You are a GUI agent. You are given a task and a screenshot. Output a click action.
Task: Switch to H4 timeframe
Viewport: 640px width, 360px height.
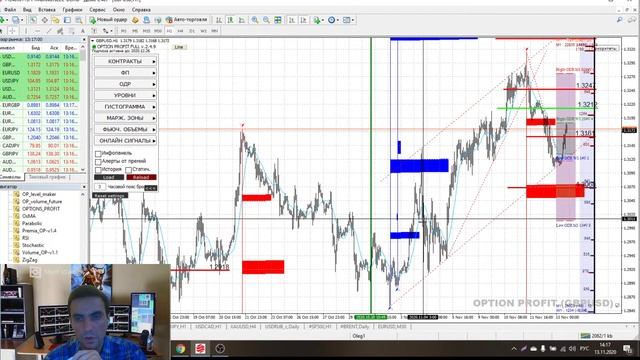coord(180,31)
